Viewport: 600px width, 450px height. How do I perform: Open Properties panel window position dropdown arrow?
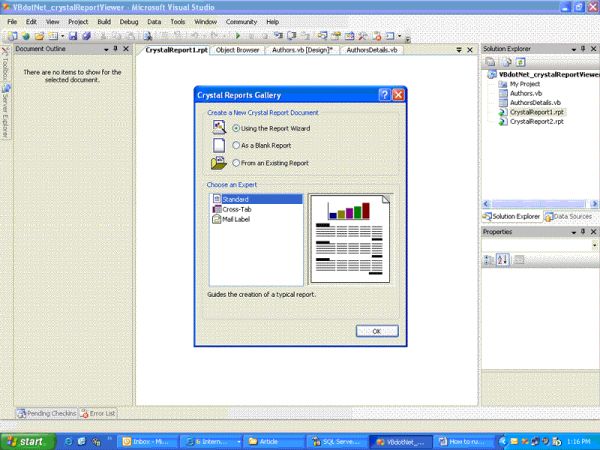pos(574,232)
